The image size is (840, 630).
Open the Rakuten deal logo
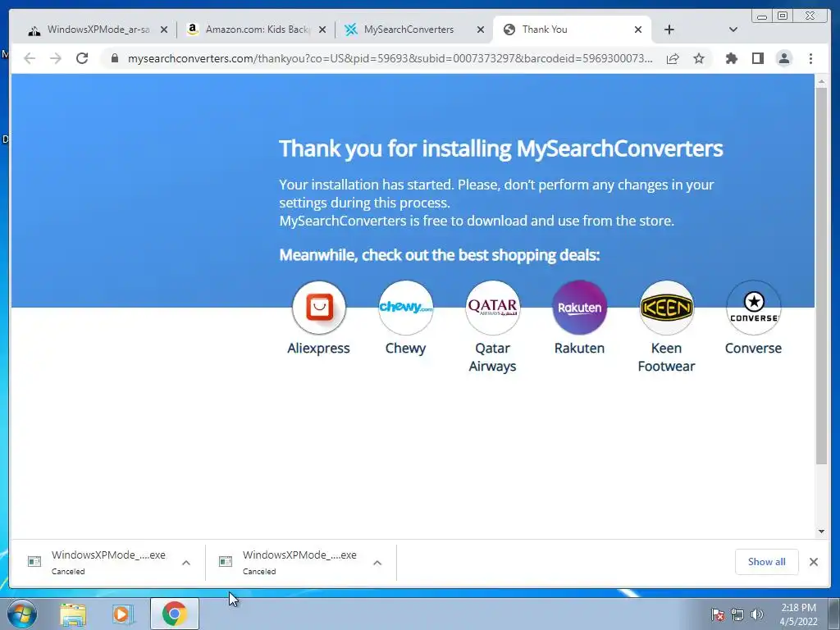579,308
